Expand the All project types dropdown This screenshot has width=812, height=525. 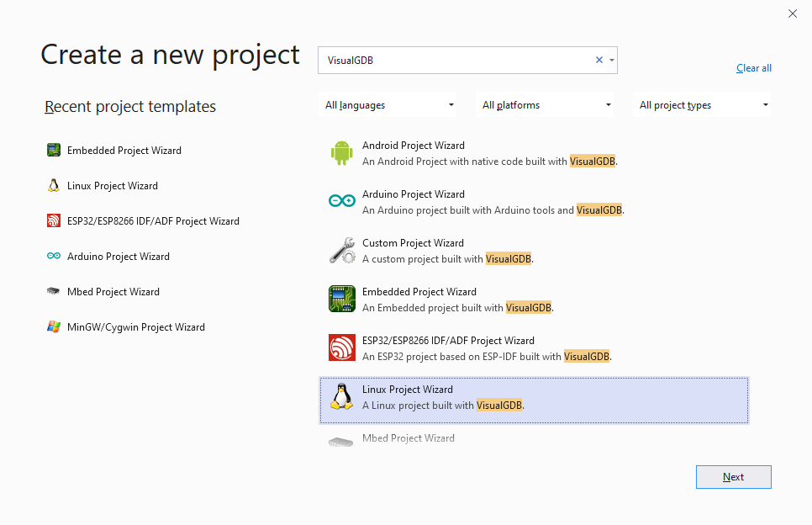click(x=704, y=105)
